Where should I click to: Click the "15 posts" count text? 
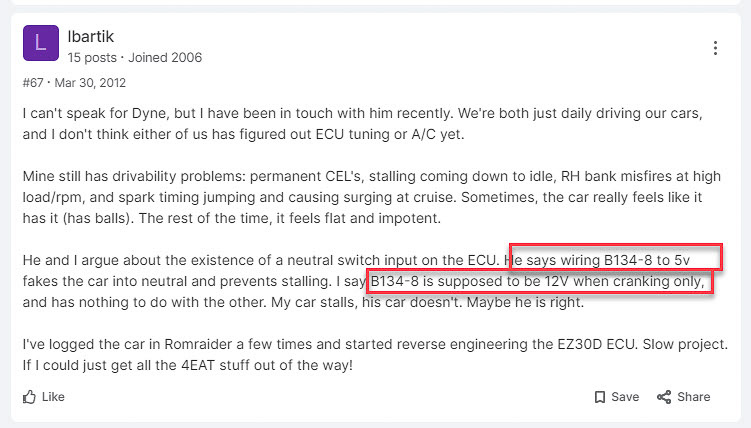pyautogui.click(x=94, y=58)
